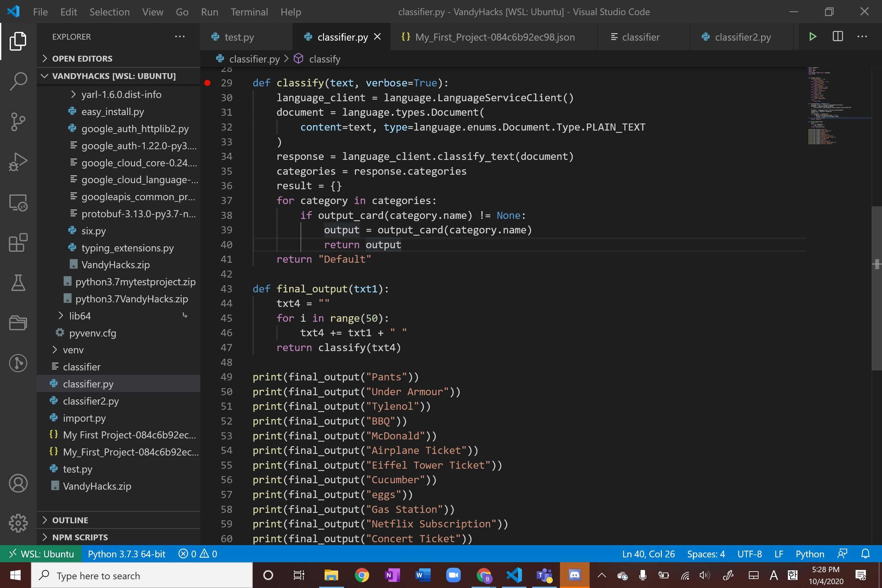Viewport: 882px width, 588px height.
Task: Toggle breakpoint on line 29
Action: click(x=207, y=83)
